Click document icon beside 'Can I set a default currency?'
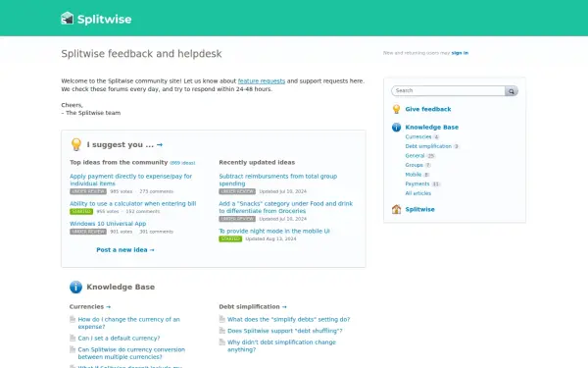Screen dimensions: 588x368 [x=73, y=338]
